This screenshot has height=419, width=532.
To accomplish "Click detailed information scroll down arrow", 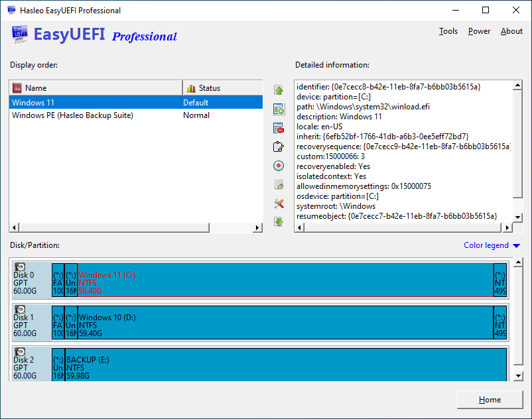I will [x=517, y=217].
